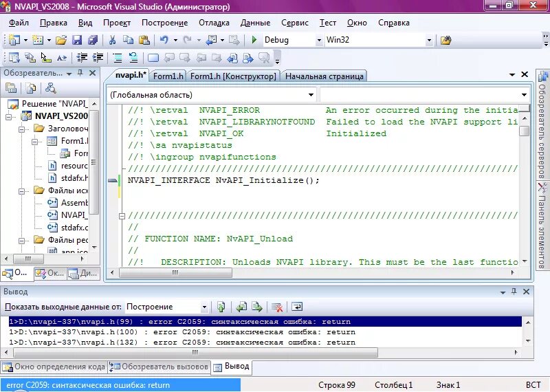
Task: Open the Построение output source dropdown
Action: point(204,307)
